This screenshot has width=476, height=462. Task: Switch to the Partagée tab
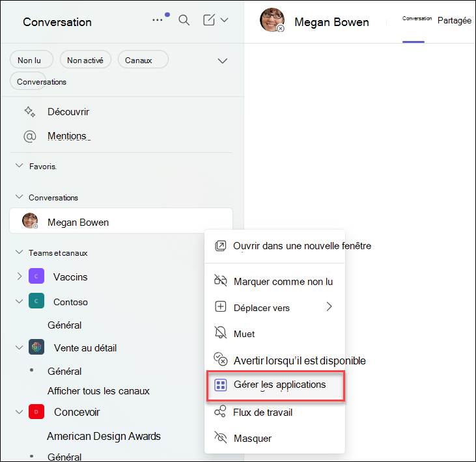[454, 20]
